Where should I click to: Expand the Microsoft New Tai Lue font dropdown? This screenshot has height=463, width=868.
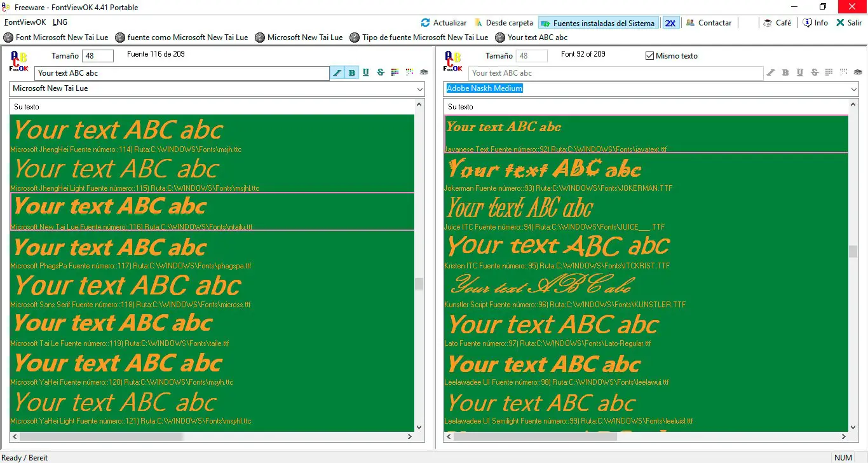418,89
